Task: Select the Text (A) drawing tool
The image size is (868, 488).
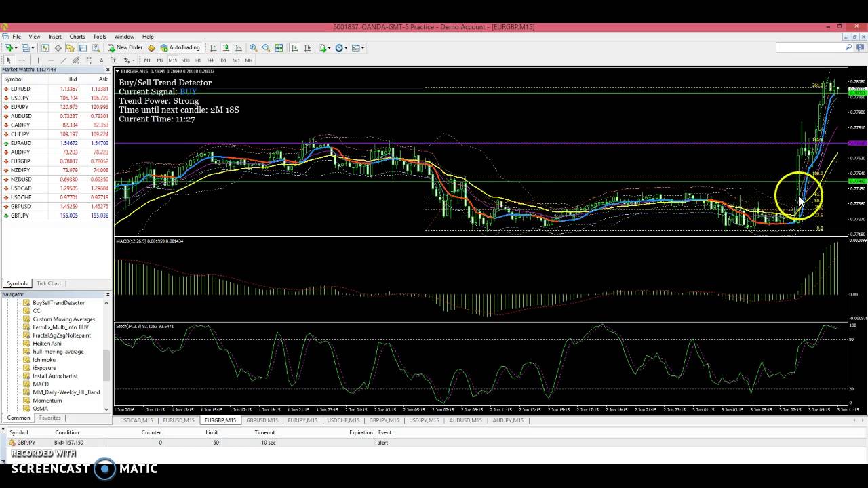Action: coord(101,60)
